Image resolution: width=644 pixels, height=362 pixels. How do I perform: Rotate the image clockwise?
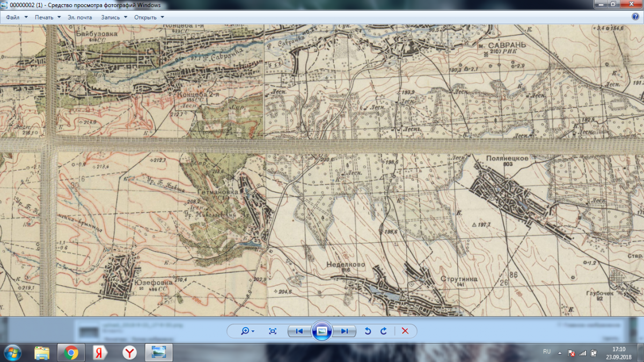pyautogui.click(x=384, y=331)
